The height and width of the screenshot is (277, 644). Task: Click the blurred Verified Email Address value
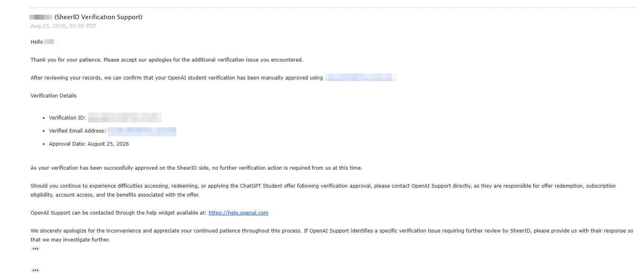tap(142, 131)
